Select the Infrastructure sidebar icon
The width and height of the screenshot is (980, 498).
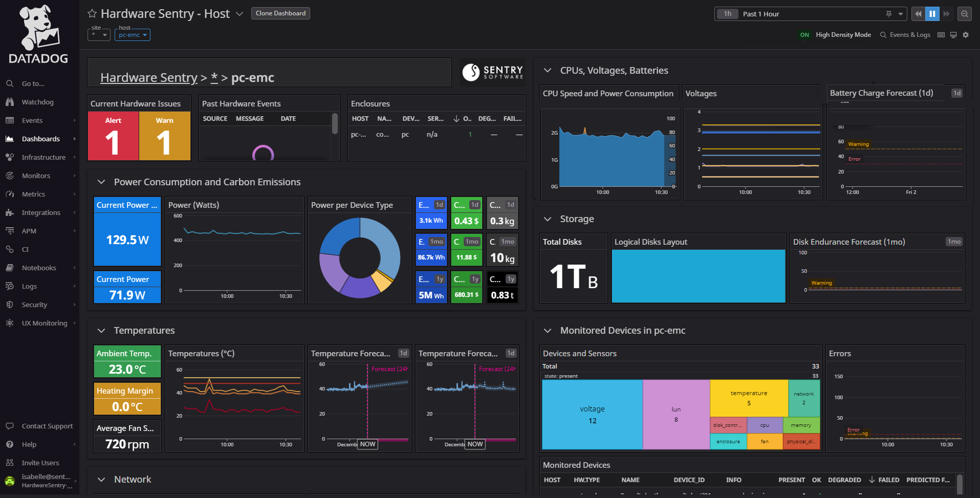[10, 157]
